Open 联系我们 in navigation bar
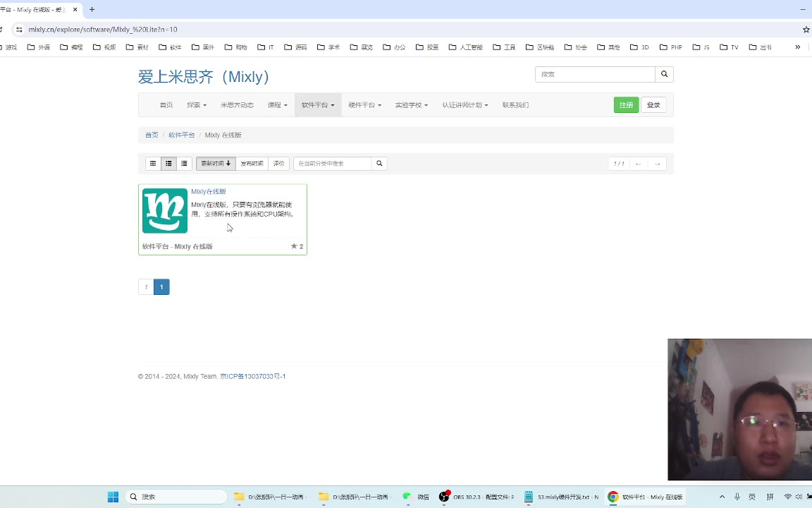Viewport: 812px width, 508px height. click(x=515, y=104)
